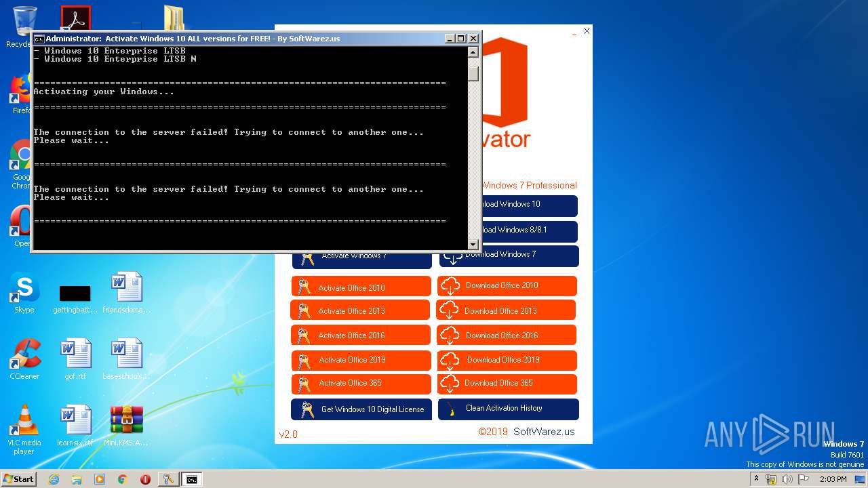Click Activate Office 2013 button
The image size is (868, 488).
coord(360,310)
